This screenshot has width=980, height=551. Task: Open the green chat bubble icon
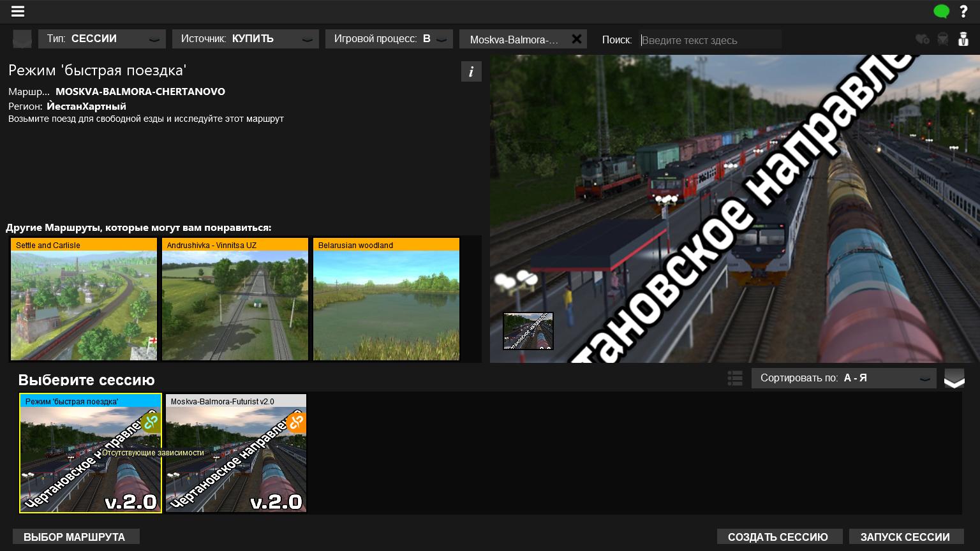[941, 11]
